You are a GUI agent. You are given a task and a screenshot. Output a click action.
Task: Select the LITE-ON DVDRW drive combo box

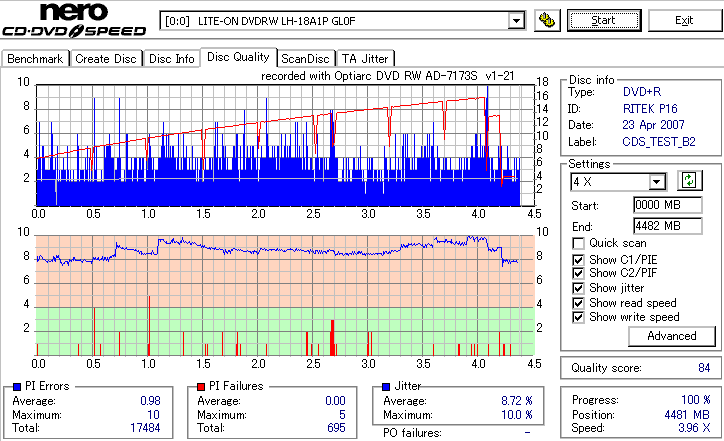pos(342,21)
